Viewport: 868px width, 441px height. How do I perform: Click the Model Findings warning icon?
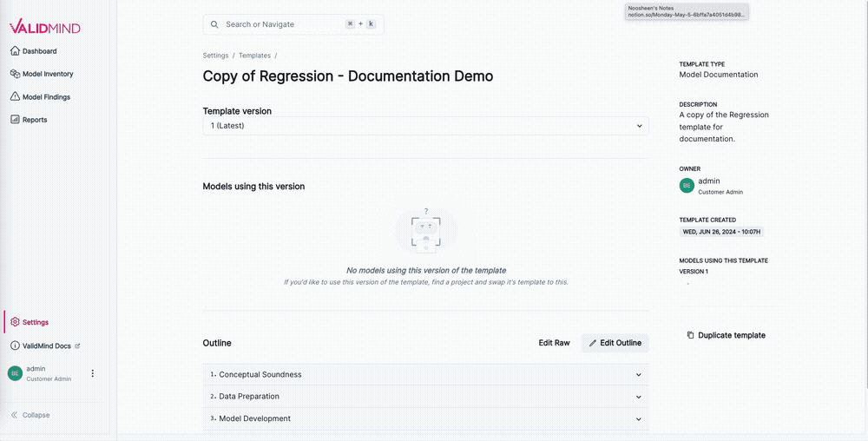pyautogui.click(x=15, y=96)
